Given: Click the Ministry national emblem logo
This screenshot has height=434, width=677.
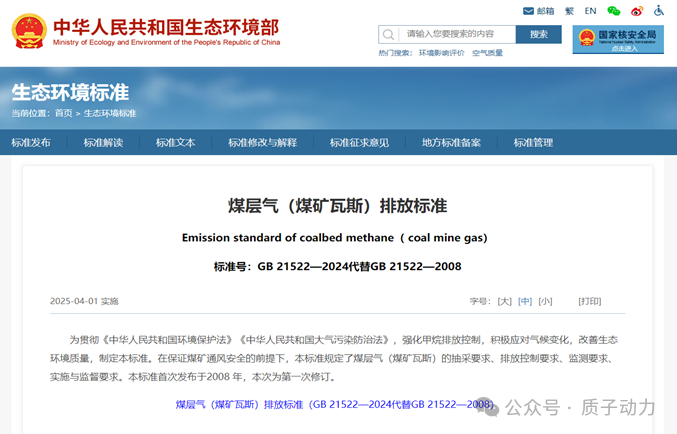Looking at the screenshot, I should tap(28, 32).
